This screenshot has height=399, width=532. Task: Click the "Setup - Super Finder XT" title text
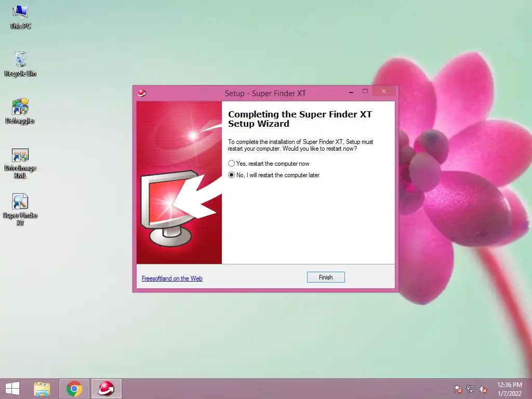(265, 94)
